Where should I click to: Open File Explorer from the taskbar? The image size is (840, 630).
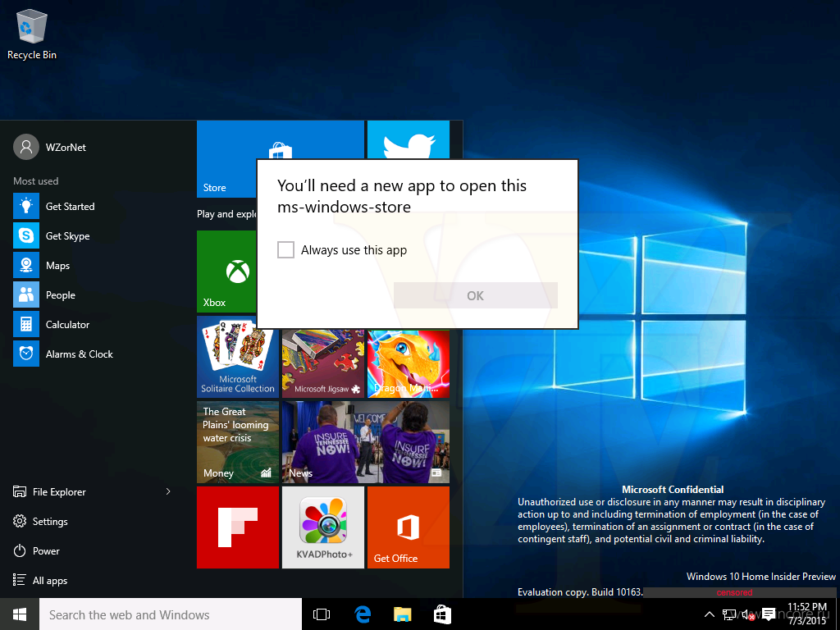click(402, 614)
